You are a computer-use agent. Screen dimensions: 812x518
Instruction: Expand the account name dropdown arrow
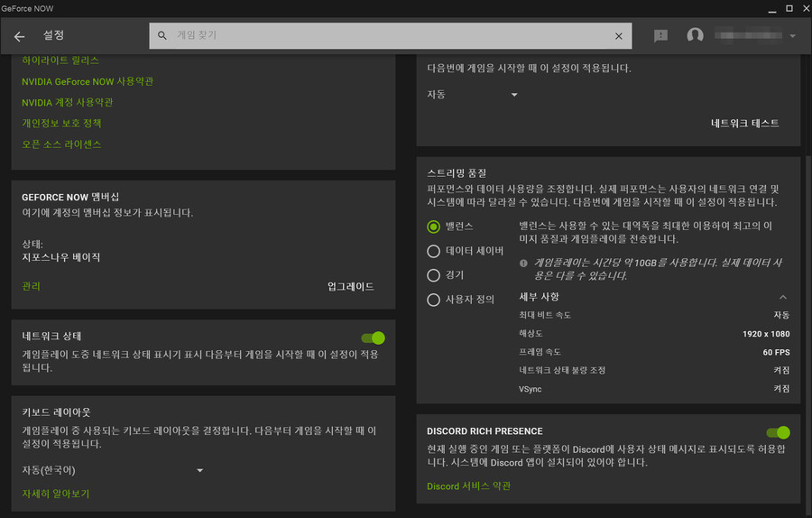pos(792,36)
